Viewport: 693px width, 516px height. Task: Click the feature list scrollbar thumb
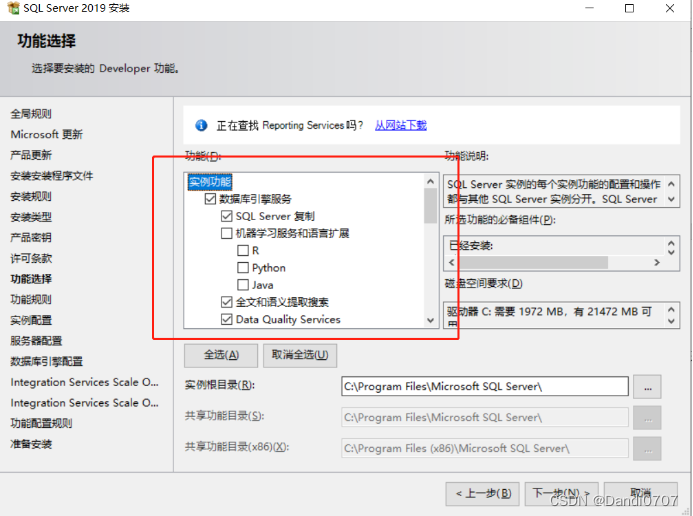pyautogui.click(x=430, y=206)
